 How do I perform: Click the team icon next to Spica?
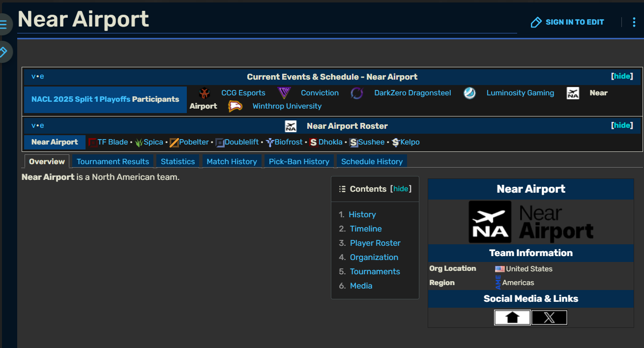click(139, 143)
